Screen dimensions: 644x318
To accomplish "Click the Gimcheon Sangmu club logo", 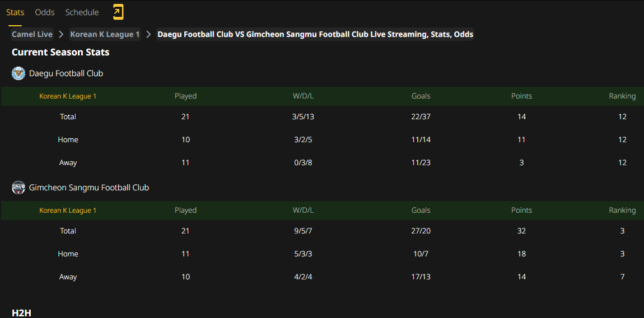I will (x=18, y=188).
